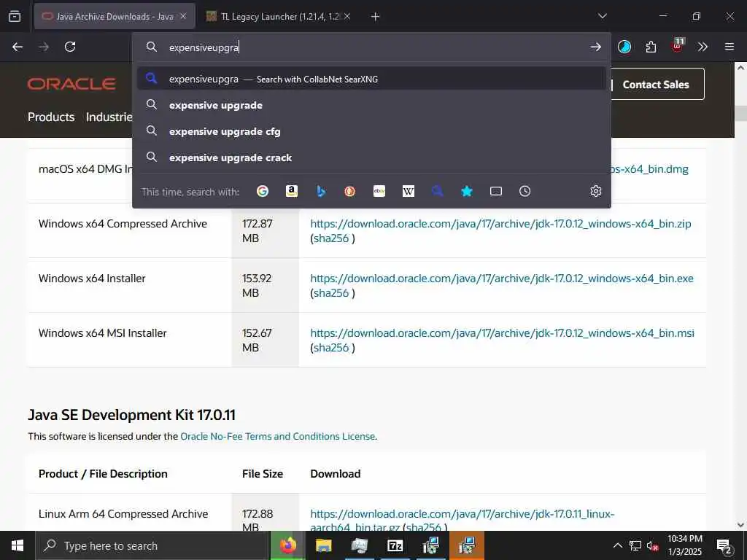This screenshot has height=560, width=747.
Task: Search this time with Bing
Action: (x=321, y=192)
